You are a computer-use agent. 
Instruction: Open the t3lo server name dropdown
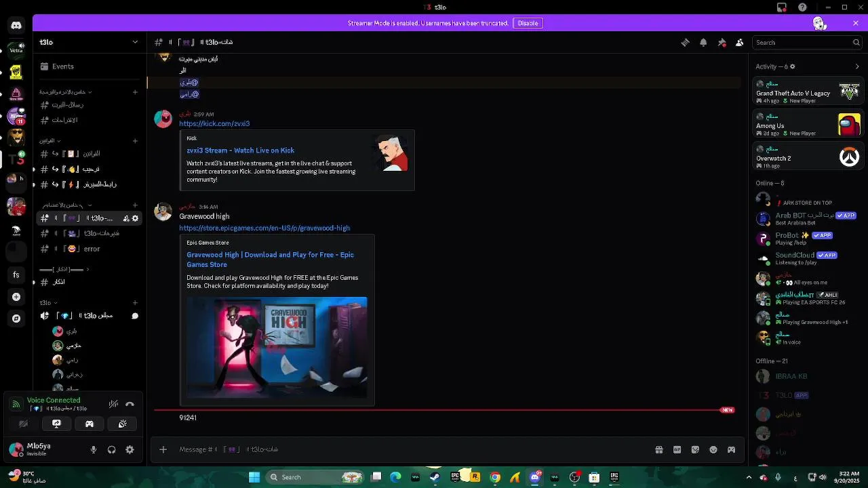(88, 42)
